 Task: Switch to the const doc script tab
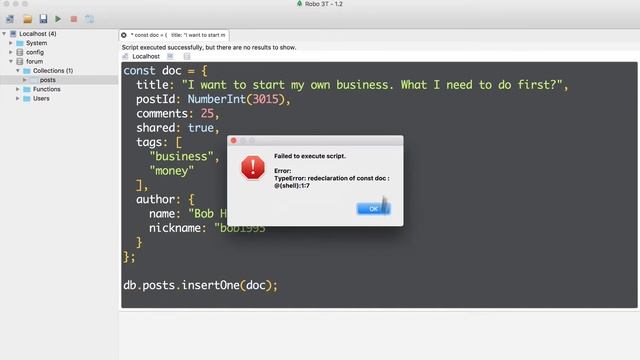click(x=178, y=35)
